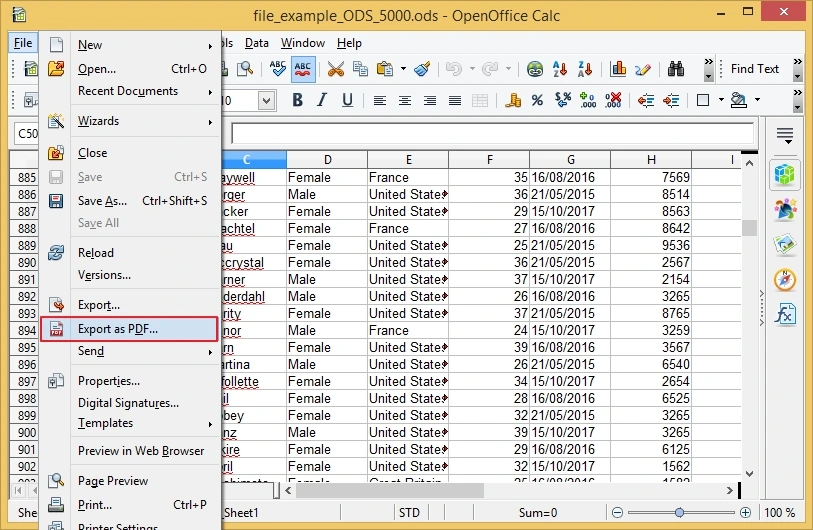The image size is (813, 530).
Task: Select column G header
Action: click(x=570, y=159)
